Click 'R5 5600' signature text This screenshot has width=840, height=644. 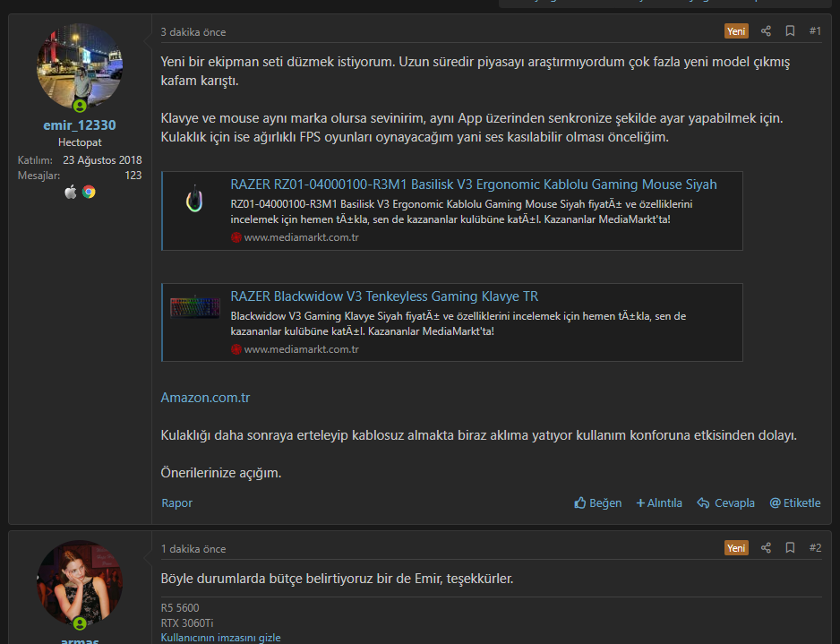[x=180, y=608]
